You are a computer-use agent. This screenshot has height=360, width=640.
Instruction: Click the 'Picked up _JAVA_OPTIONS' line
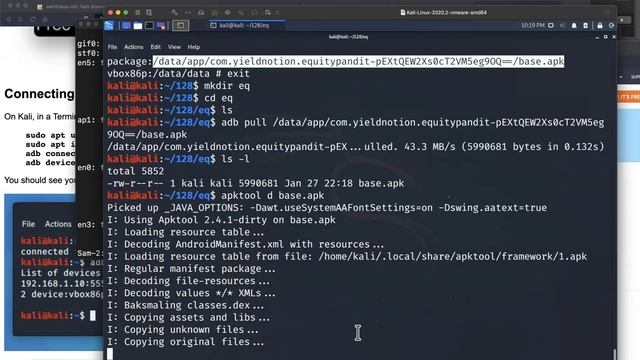click(x=327, y=208)
